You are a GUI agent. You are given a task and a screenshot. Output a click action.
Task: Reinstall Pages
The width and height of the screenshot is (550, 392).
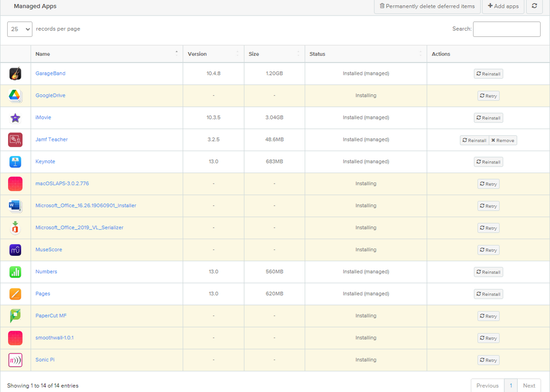(488, 294)
